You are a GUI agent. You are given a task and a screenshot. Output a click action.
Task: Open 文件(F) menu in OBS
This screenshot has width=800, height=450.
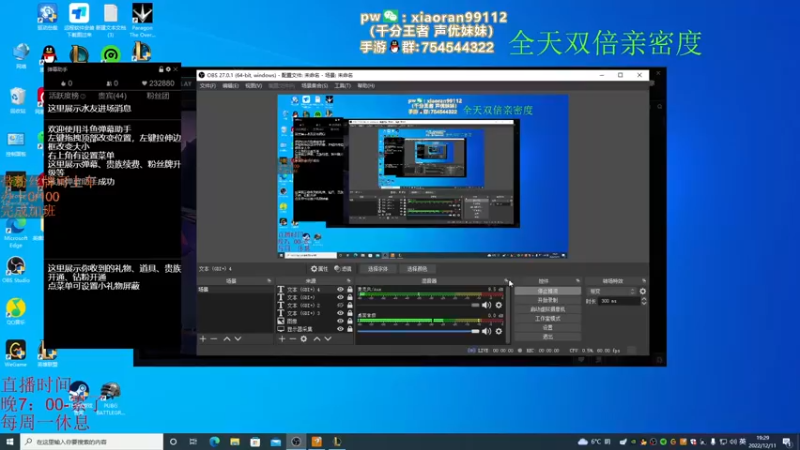[x=208, y=86]
